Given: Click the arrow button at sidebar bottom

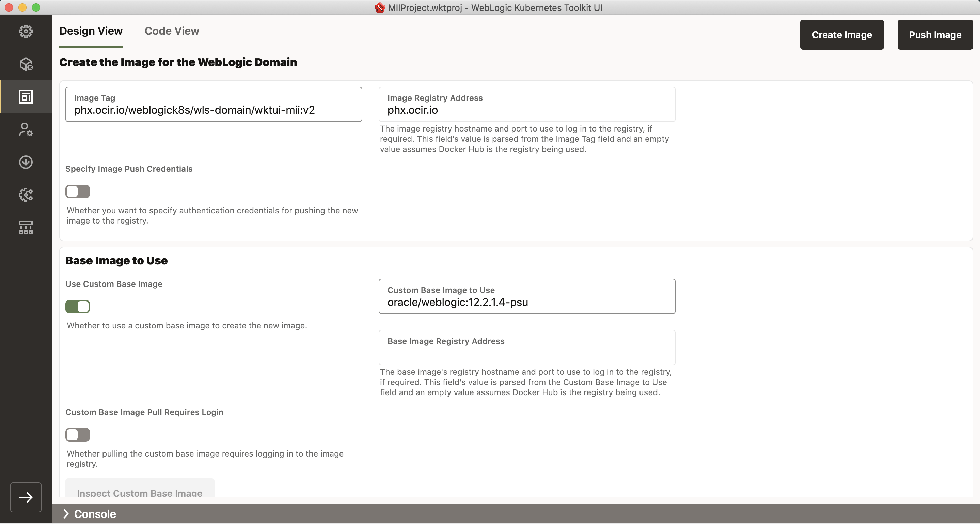Looking at the screenshot, I should 26,497.
